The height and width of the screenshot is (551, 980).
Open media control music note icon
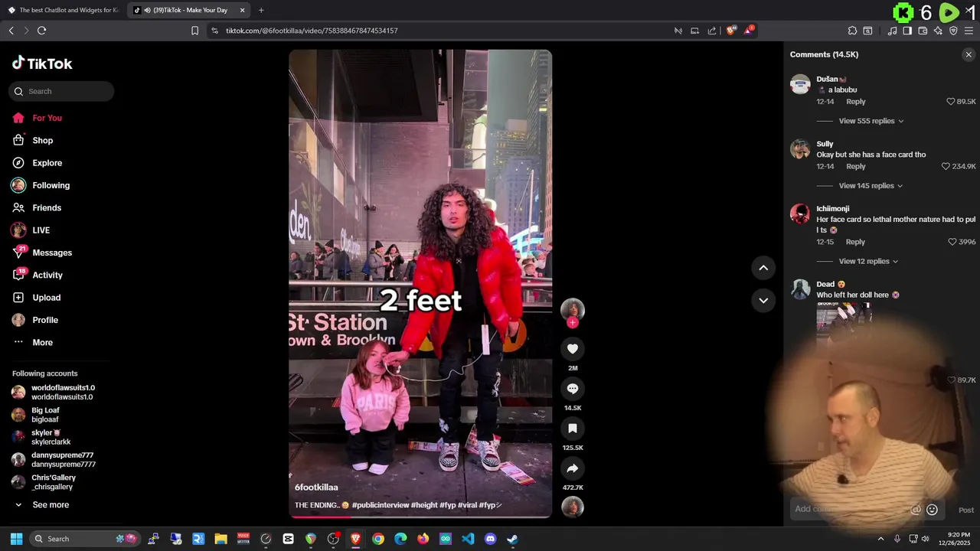[892, 31]
